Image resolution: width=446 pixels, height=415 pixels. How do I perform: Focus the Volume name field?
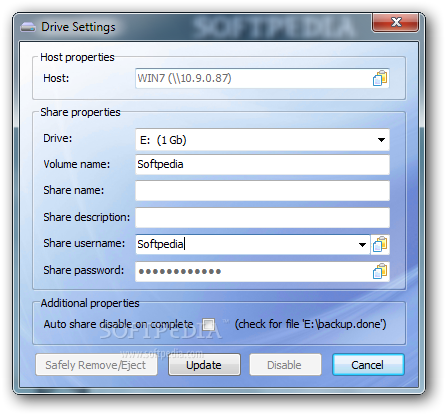pos(262,164)
